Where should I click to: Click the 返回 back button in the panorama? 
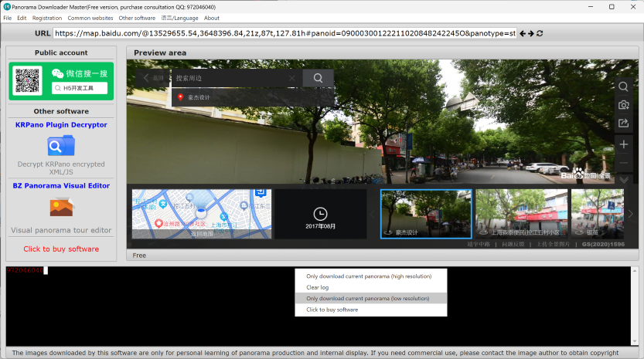pos(153,78)
